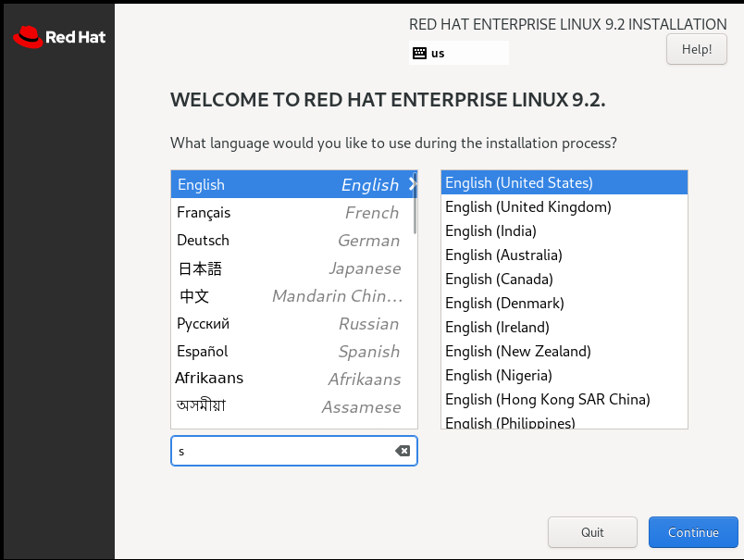
Task: Click the arrow beside English language
Action: tap(412, 184)
